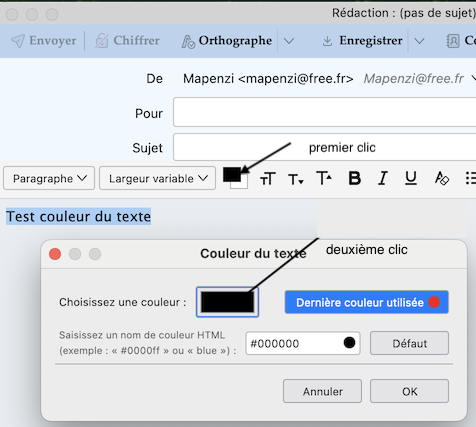Toggle bold formatting
Screen dimensions: 476x427
(355, 178)
